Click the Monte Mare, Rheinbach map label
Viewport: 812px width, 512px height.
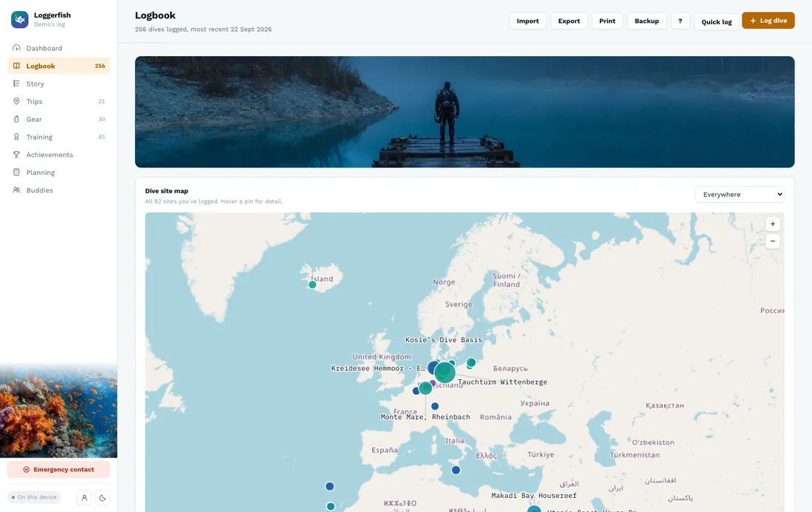coord(425,418)
